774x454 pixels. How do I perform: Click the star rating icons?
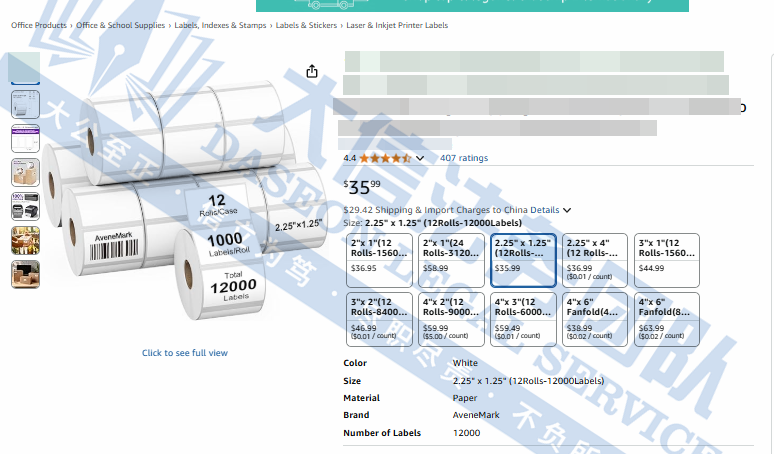pyautogui.click(x=385, y=158)
